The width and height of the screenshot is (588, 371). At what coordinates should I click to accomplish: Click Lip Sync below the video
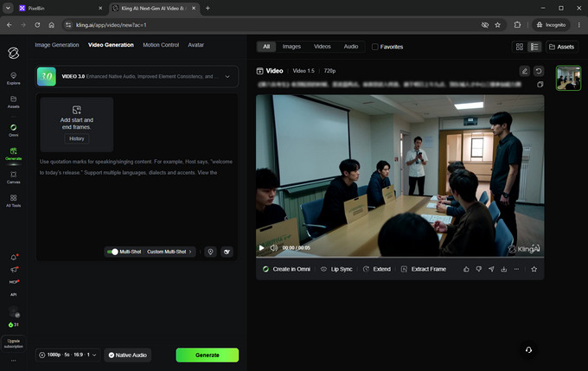[x=336, y=269]
